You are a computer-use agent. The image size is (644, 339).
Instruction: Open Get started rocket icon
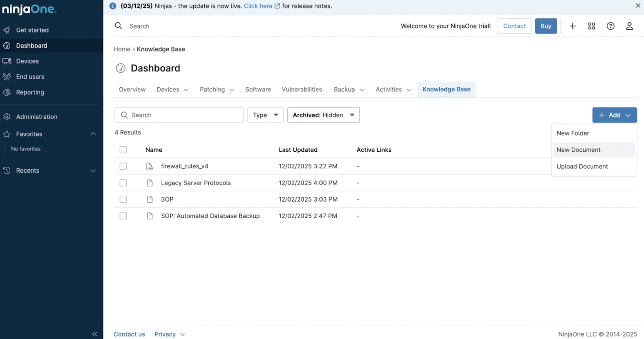[x=7, y=30]
